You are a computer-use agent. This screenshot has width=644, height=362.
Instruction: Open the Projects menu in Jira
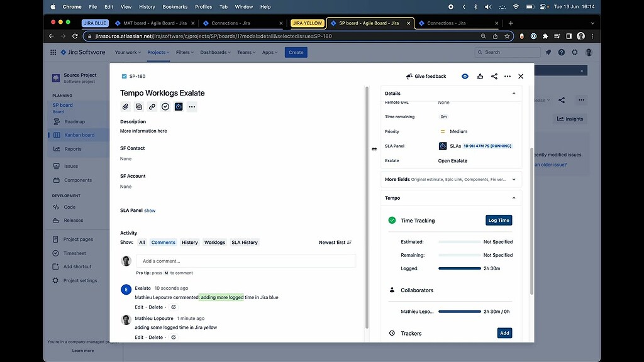(x=158, y=52)
